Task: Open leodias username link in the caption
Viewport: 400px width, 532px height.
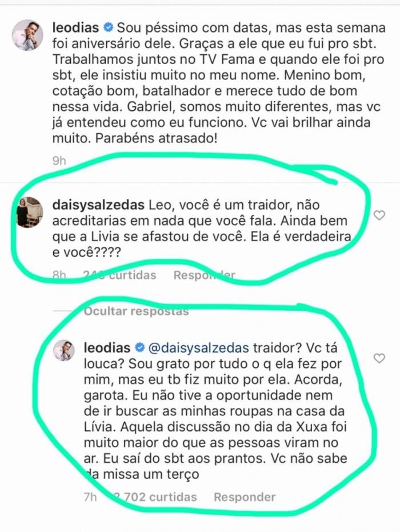Action: (75, 27)
